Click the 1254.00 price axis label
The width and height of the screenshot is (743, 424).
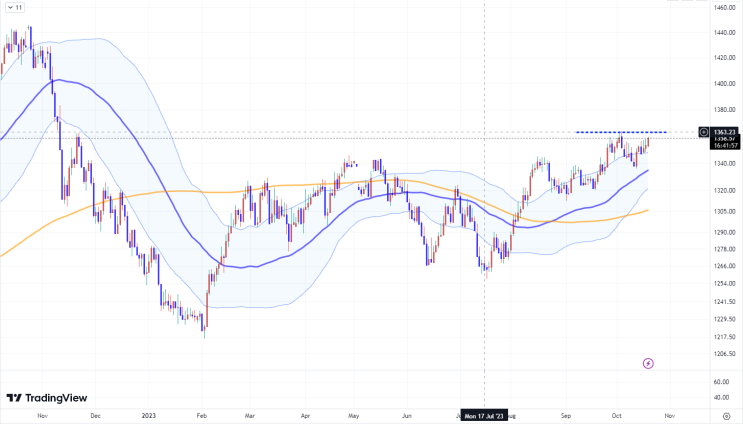click(725, 284)
